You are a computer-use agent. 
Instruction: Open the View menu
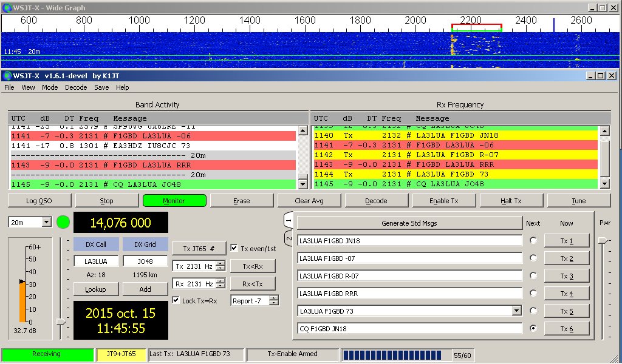[28, 87]
